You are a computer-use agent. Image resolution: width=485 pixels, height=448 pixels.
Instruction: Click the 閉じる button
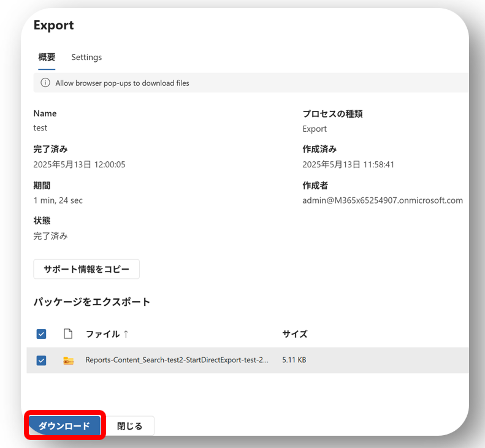point(129,426)
